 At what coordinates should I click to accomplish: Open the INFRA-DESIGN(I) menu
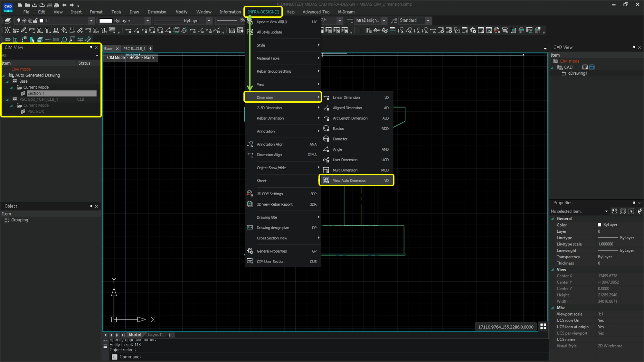click(x=263, y=12)
